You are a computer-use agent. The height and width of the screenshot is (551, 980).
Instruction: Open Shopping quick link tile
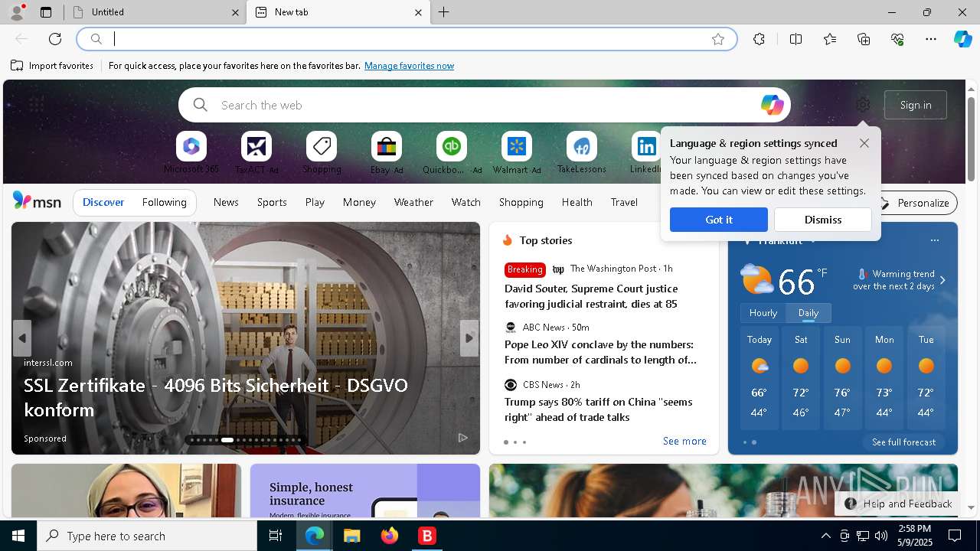pyautogui.click(x=322, y=153)
